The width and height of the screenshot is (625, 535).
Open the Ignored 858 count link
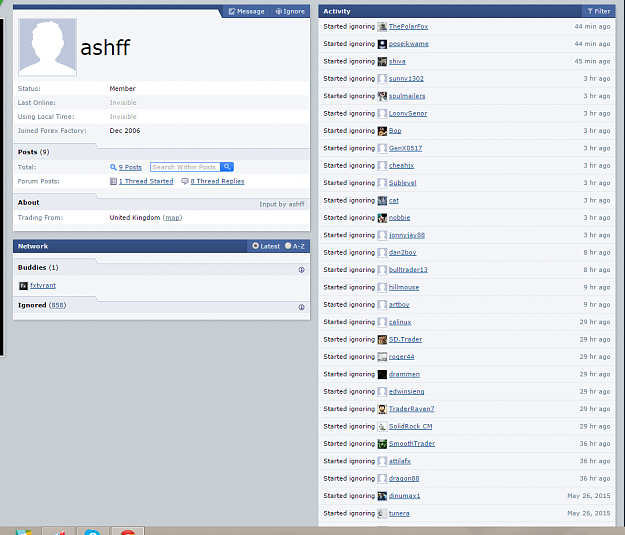click(57, 305)
